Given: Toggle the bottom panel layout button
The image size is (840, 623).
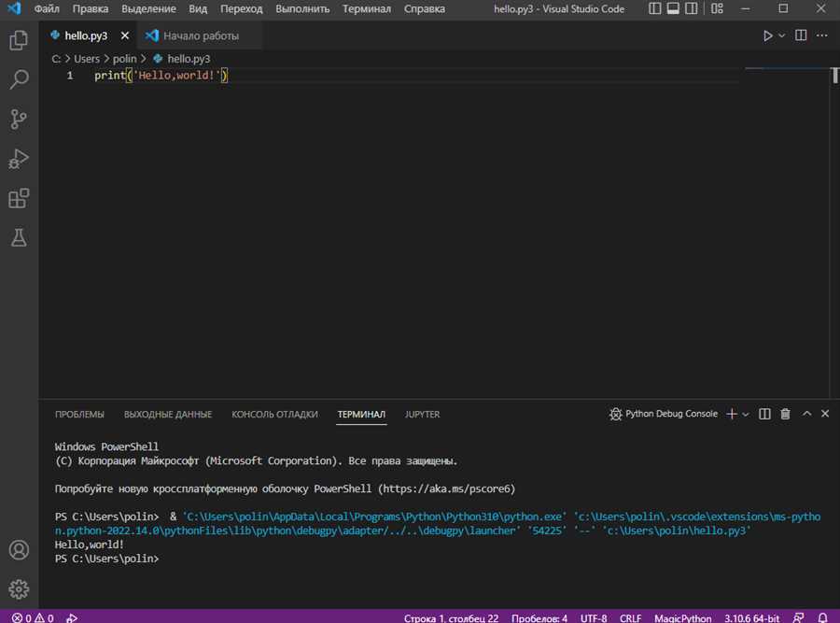Looking at the screenshot, I should click(673, 9).
